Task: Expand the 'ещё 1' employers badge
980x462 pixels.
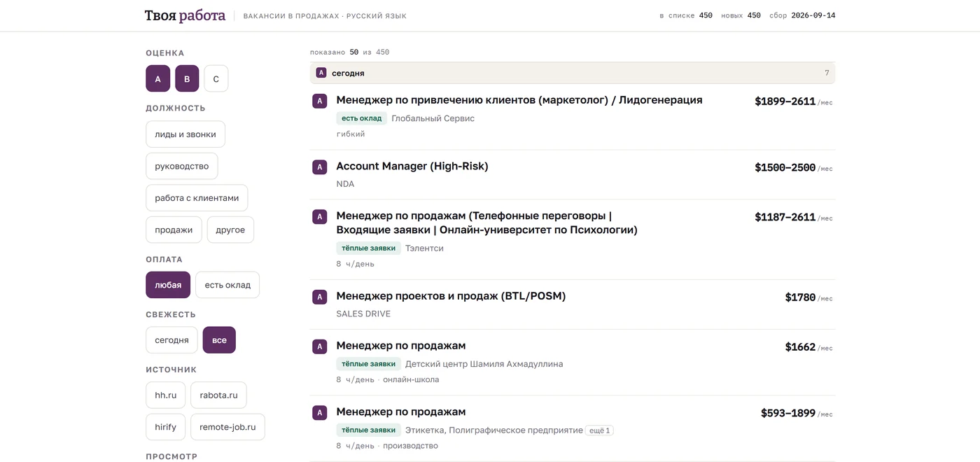Action: coord(600,430)
